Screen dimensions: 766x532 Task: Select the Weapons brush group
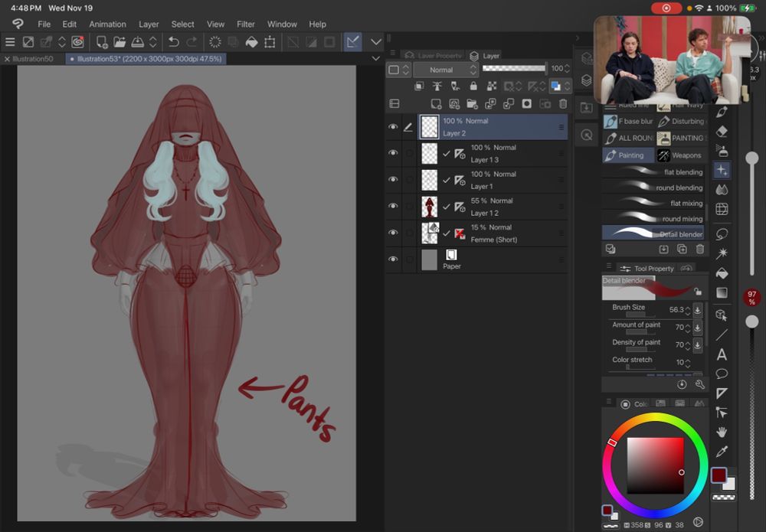click(680, 155)
